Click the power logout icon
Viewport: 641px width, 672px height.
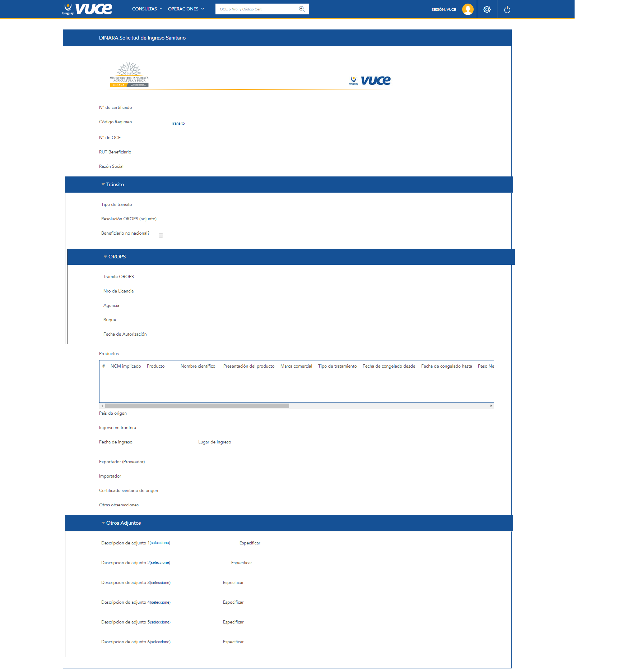(x=507, y=9)
